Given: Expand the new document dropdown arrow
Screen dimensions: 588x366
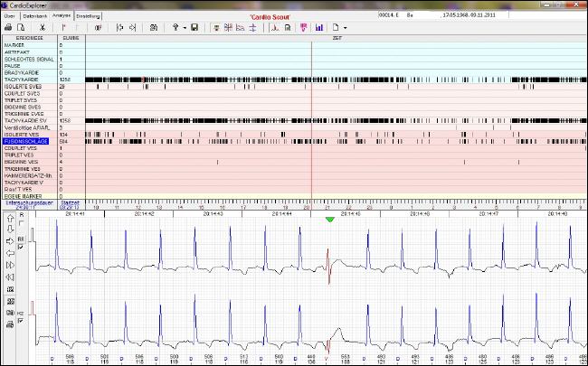Looking at the screenshot, I should (x=344, y=27).
